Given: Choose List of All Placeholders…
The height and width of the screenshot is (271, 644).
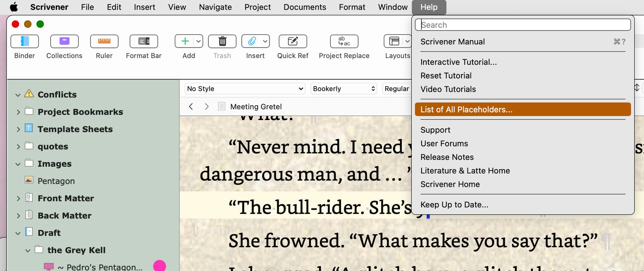Looking at the screenshot, I should pos(523,109).
